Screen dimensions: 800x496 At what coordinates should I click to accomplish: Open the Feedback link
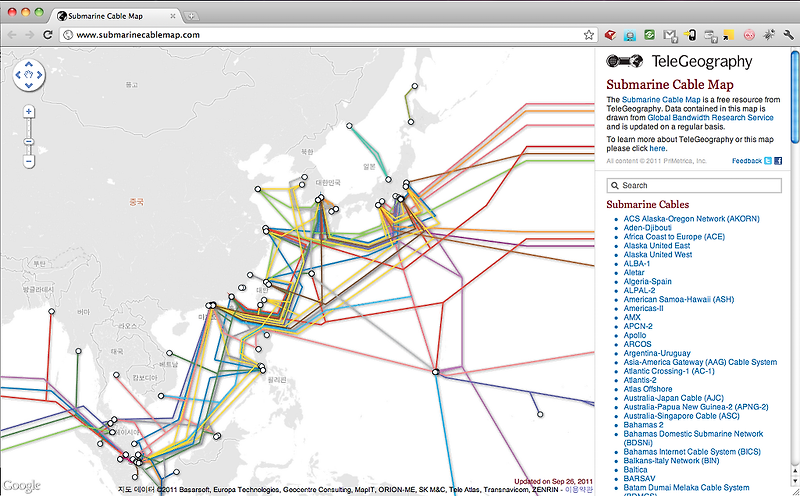pyautogui.click(x=747, y=161)
